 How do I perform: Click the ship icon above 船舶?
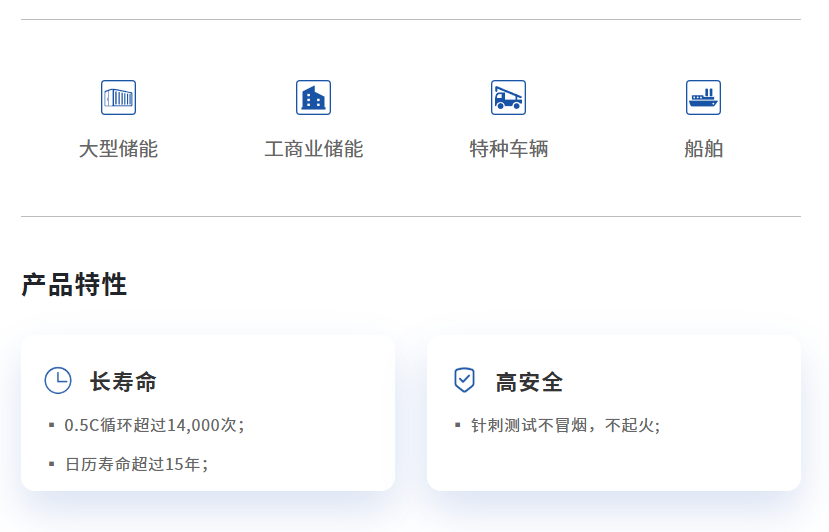click(x=703, y=98)
